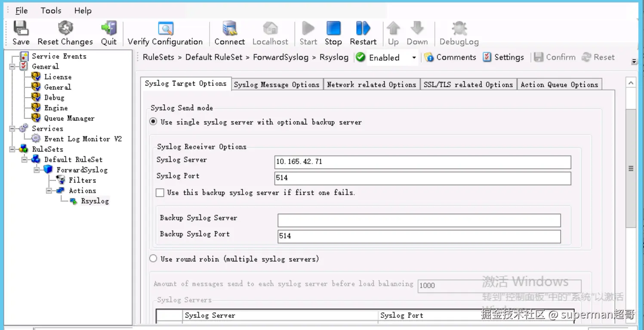Viewport: 644px width, 330px height.
Task: Select ForwardSyslog rule in tree
Action: (82, 170)
